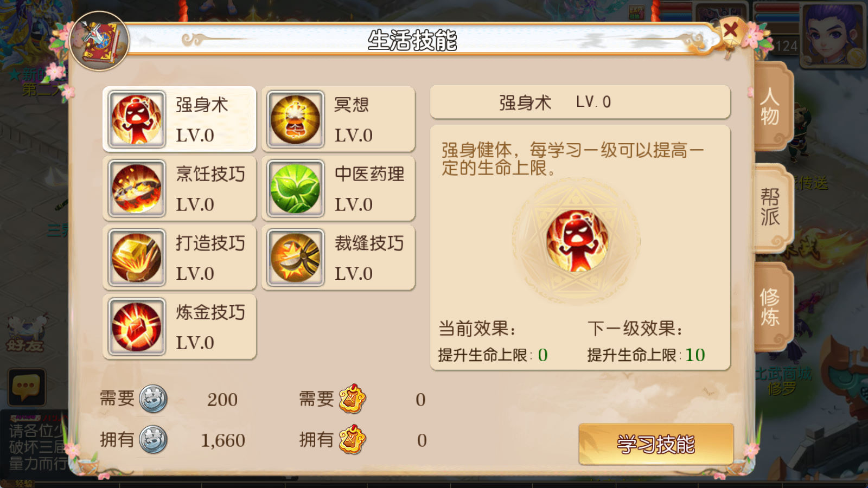The image size is (868, 488).
Task: Click the gold pouch icon beside 需要
Action: point(353,399)
